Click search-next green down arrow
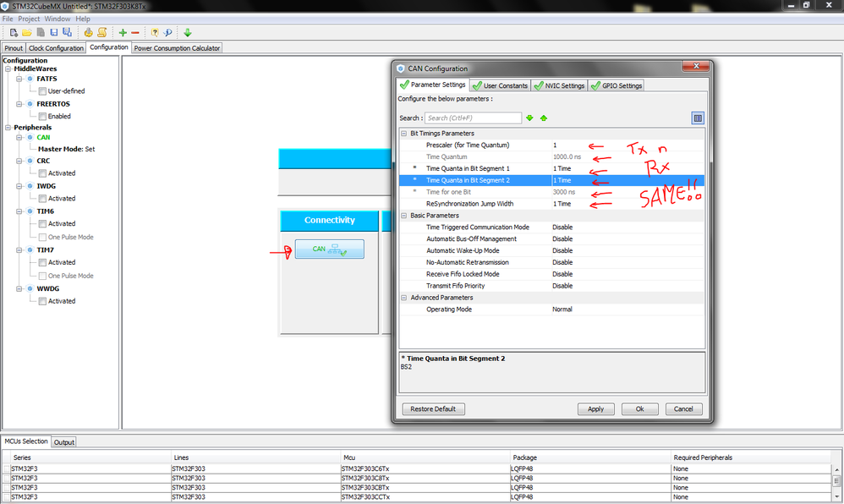This screenshot has width=844, height=504. (x=529, y=118)
